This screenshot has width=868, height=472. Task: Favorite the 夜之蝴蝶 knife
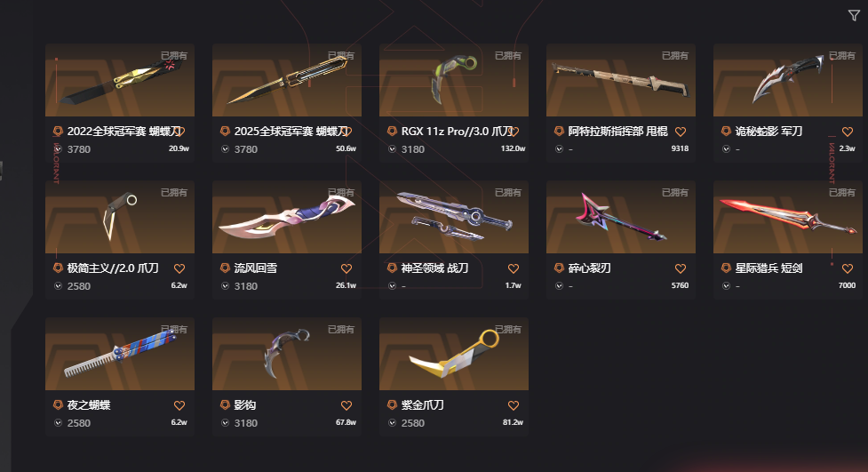[x=179, y=405]
